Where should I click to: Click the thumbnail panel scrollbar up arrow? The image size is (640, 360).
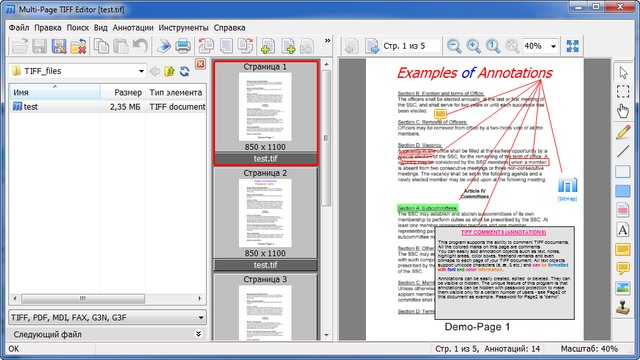point(326,64)
